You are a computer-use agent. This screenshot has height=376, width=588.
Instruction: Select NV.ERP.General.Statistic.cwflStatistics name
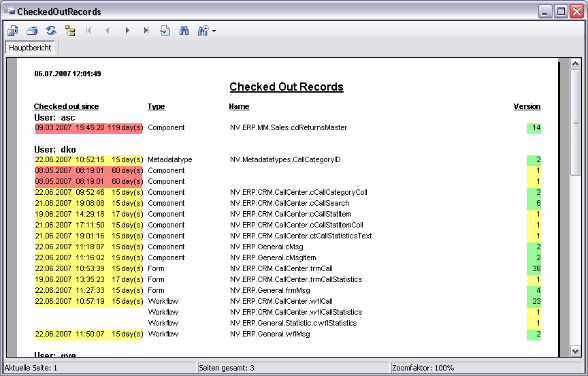click(x=293, y=323)
